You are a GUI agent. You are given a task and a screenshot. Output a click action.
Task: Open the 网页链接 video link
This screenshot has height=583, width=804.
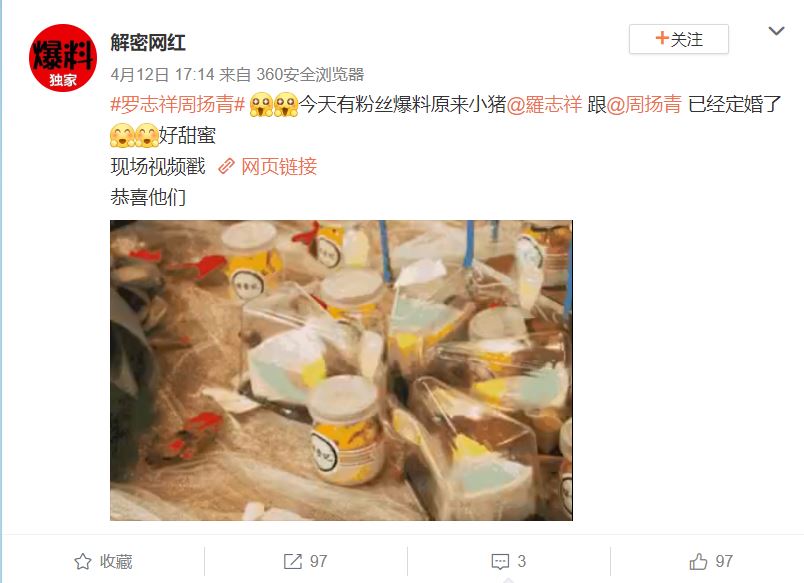pyautogui.click(x=279, y=167)
